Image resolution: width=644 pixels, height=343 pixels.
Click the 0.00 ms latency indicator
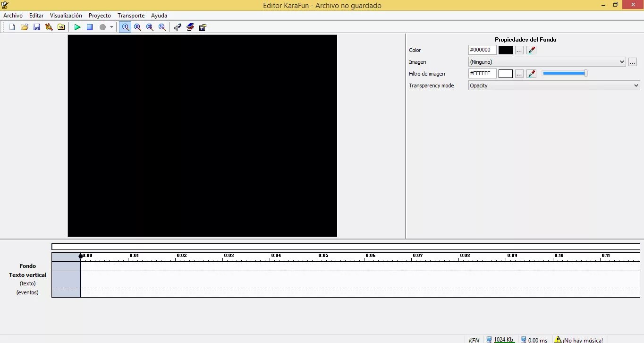point(538,340)
